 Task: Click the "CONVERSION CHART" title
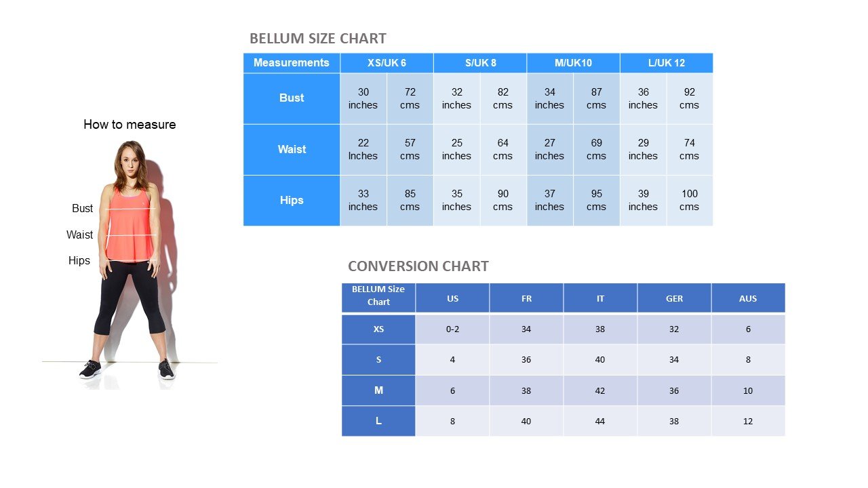(x=418, y=266)
